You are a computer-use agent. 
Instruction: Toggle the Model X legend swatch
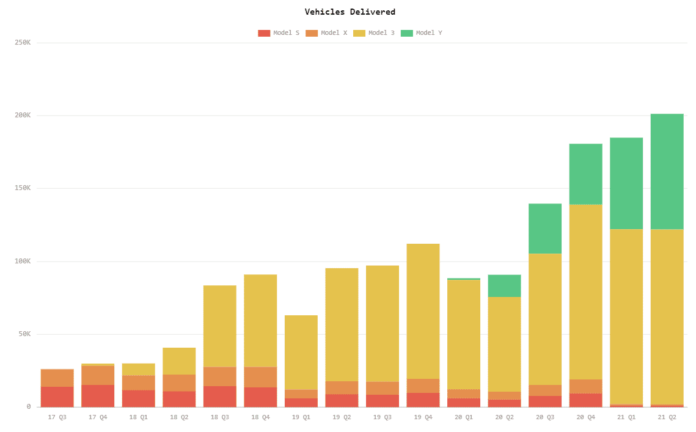coord(312,33)
